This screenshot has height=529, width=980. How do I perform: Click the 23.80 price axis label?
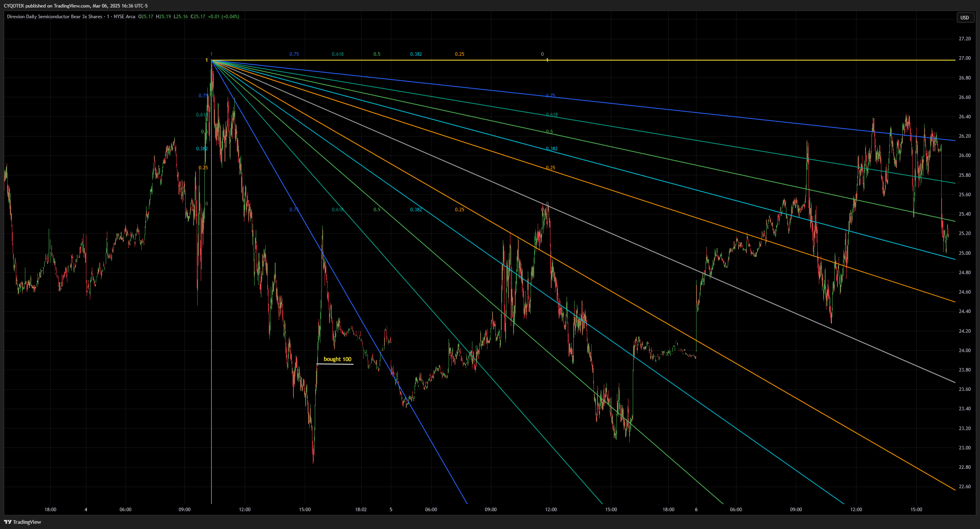tap(965, 370)
